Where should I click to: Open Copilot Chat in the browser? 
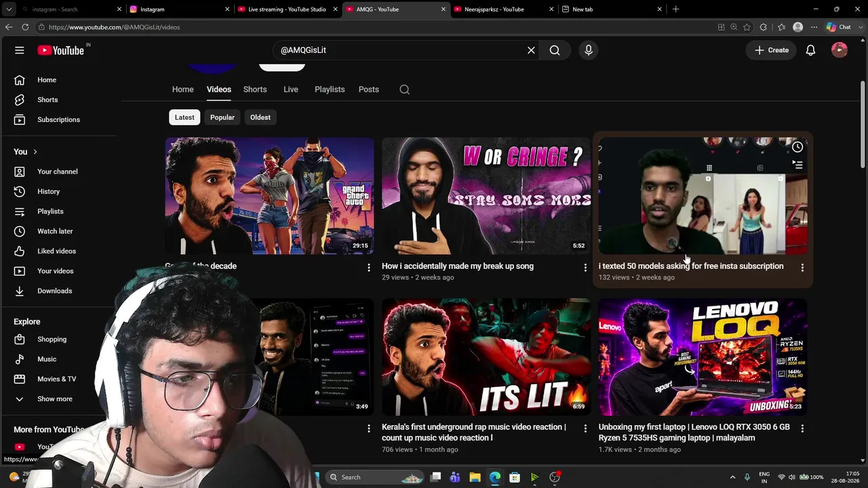[x=839, y=27]
